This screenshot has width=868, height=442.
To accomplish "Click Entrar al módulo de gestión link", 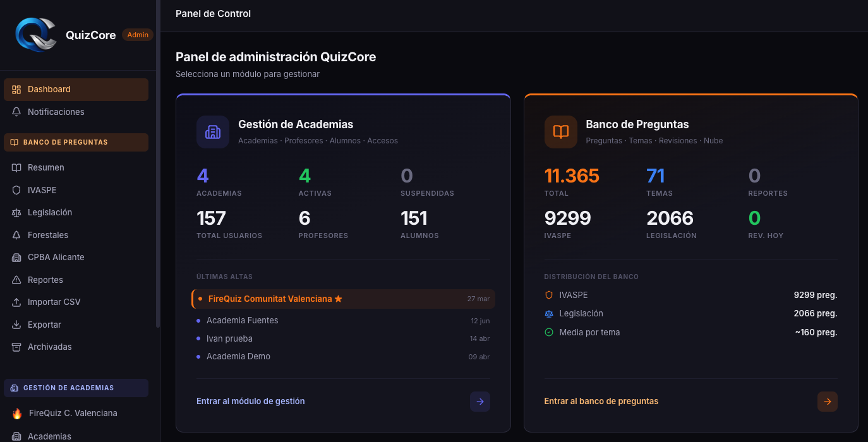I will (x=251, y=401).
